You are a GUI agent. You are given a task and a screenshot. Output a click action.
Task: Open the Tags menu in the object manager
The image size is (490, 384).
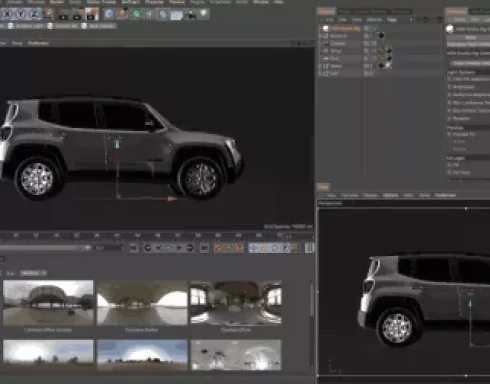click(x=392, y=20)
